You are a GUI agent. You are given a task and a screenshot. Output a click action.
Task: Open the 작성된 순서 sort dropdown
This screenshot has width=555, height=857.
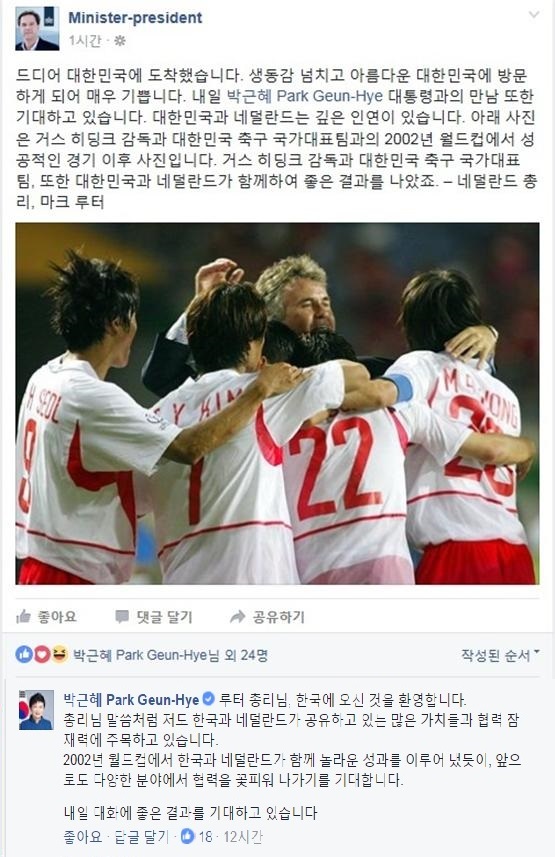500,655
